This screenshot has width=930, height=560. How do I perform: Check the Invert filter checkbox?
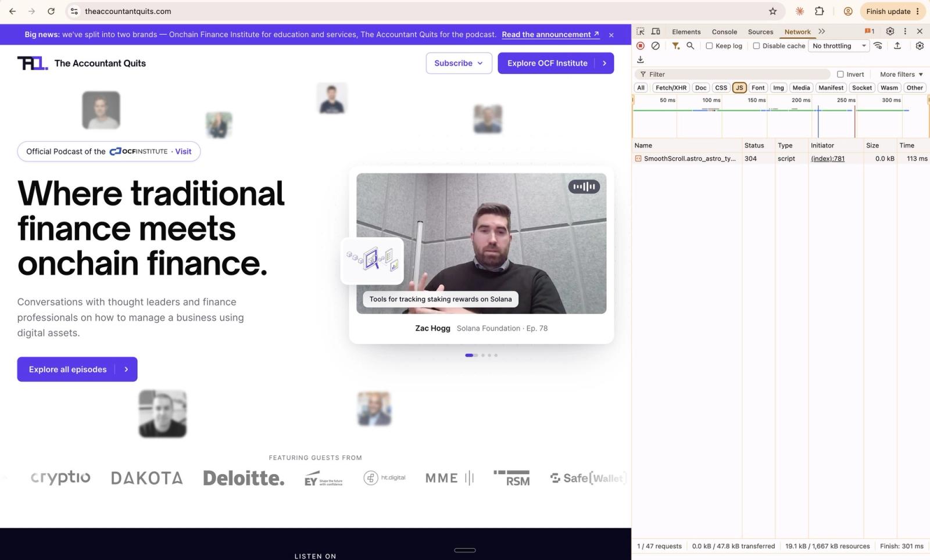(840, 74)
